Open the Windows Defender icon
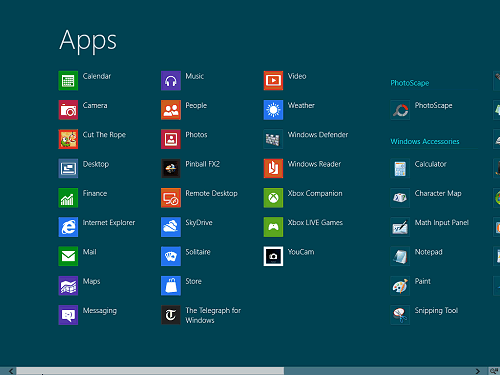Image resolution: width=500 pixels, height=375 pixels. click(x=273, y=139)
